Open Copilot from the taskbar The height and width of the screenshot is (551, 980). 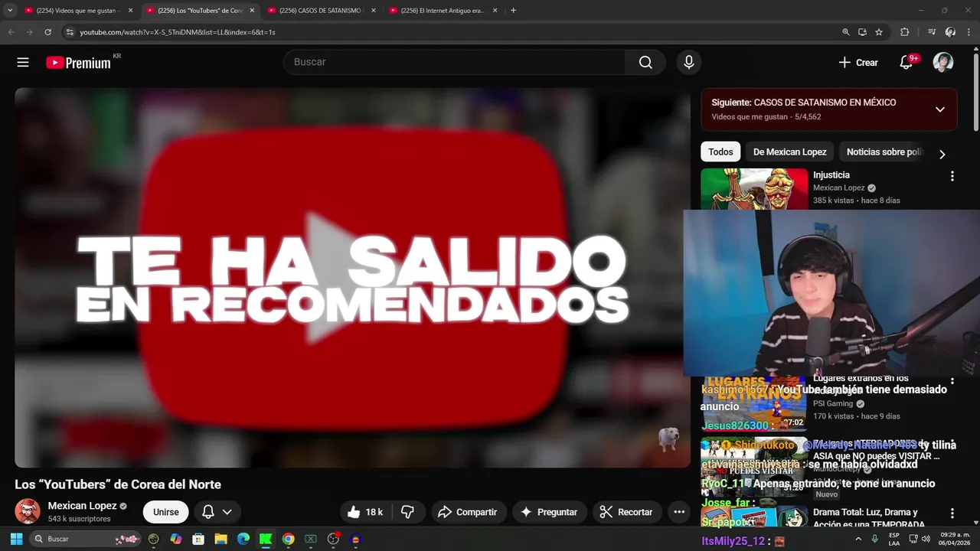(176, 539)
